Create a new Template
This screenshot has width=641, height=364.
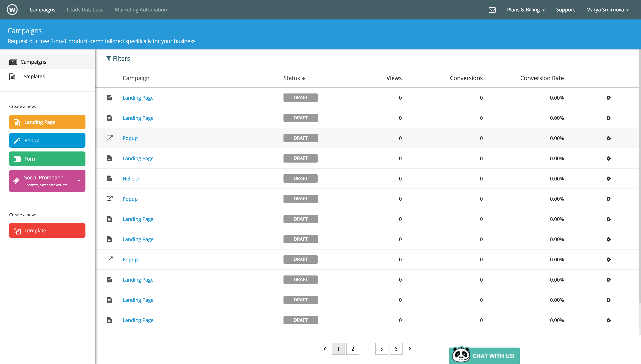[x=47, y=230]
